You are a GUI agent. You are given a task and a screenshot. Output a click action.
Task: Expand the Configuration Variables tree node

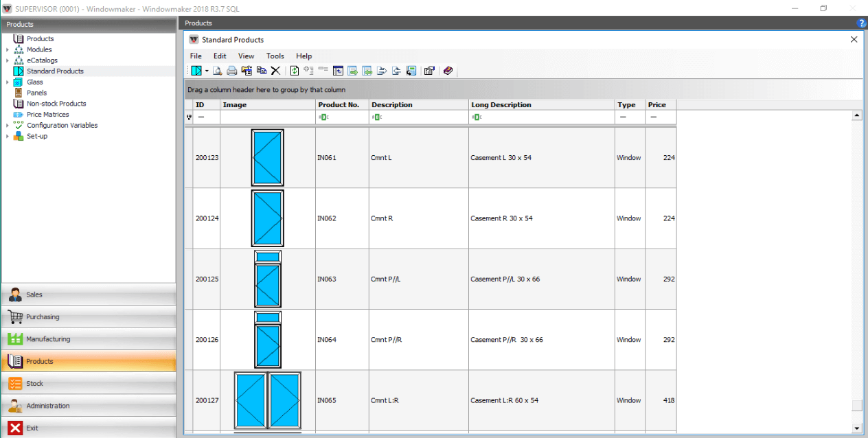coord(8,126)
